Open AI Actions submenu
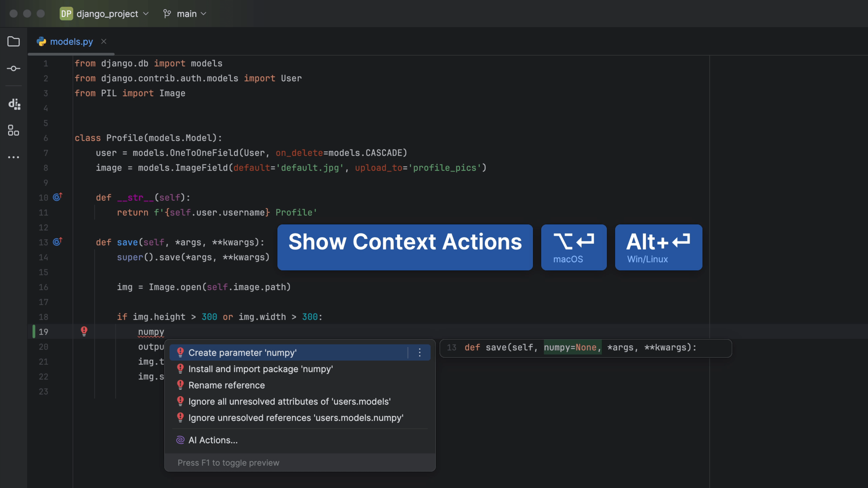 pyautogui.click(x=213, y=440)
